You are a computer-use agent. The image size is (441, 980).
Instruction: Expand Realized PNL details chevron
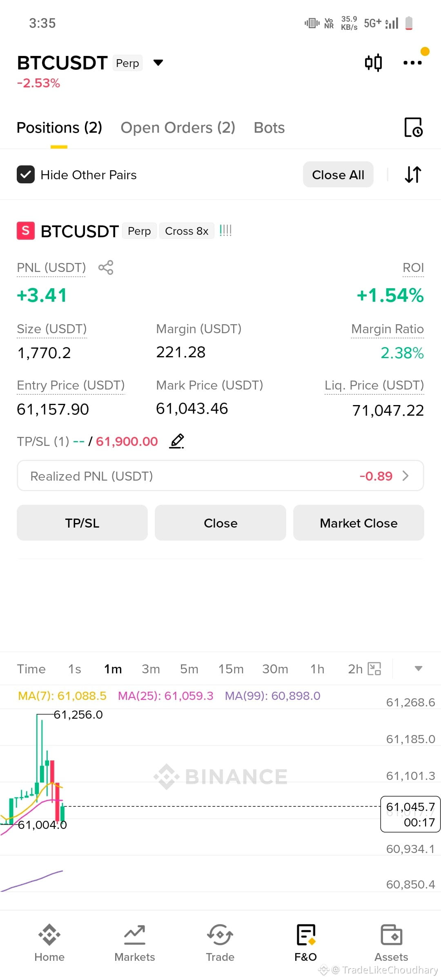pos(405,476)
